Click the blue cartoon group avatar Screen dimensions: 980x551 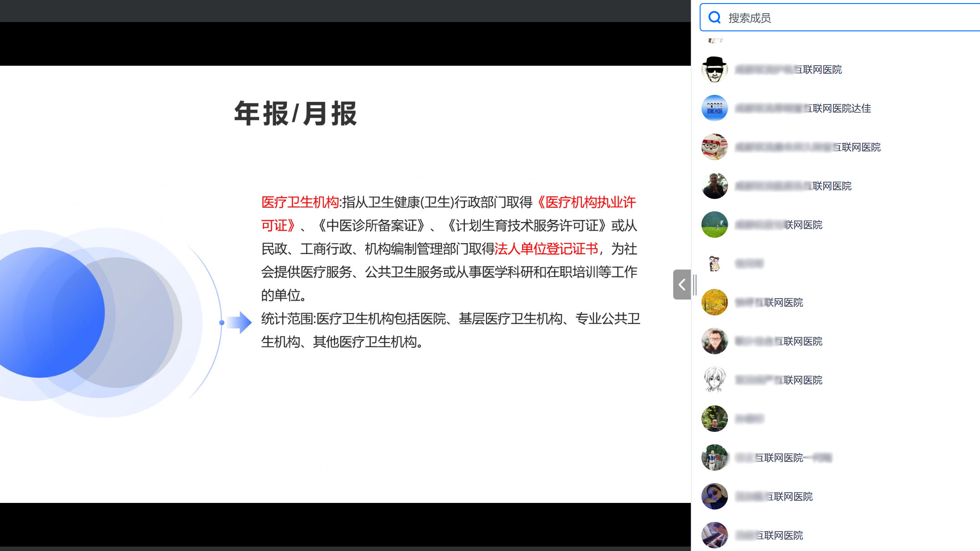point(714,108)
